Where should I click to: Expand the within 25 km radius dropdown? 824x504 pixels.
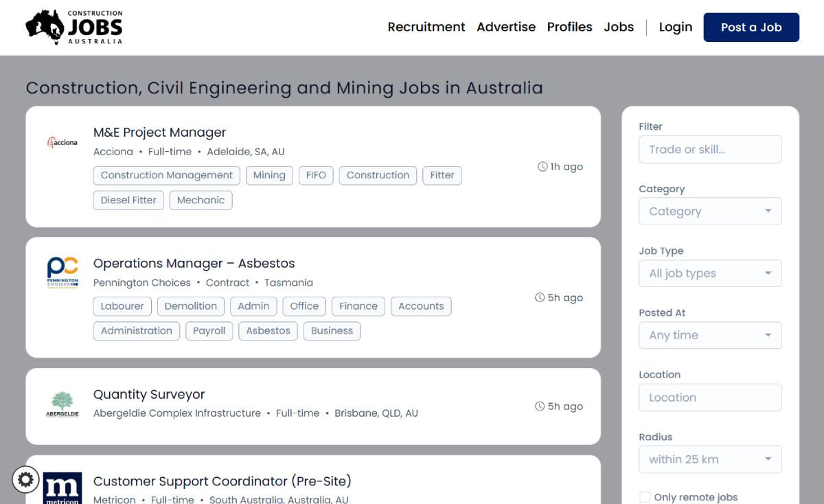[710, 459]
